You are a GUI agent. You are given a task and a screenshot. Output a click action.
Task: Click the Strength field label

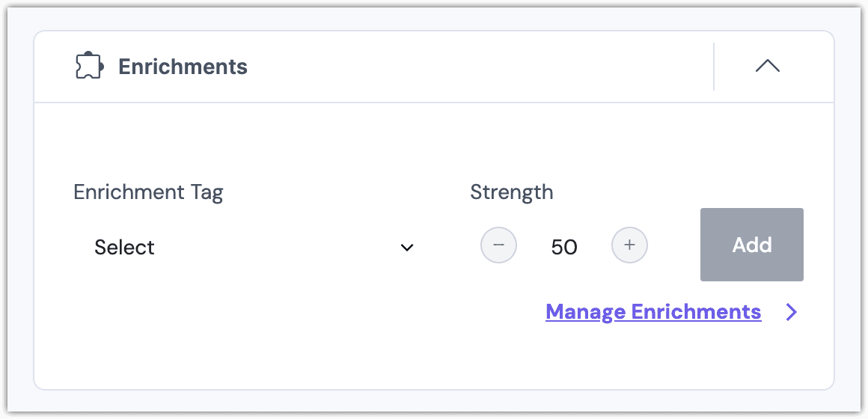click(x=512, y=192)
